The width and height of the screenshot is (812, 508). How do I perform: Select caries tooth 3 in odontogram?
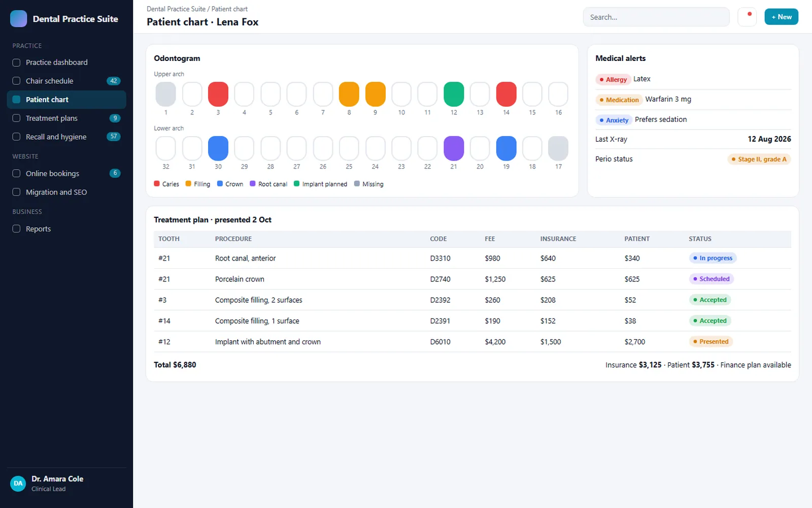tap(218, 94)
